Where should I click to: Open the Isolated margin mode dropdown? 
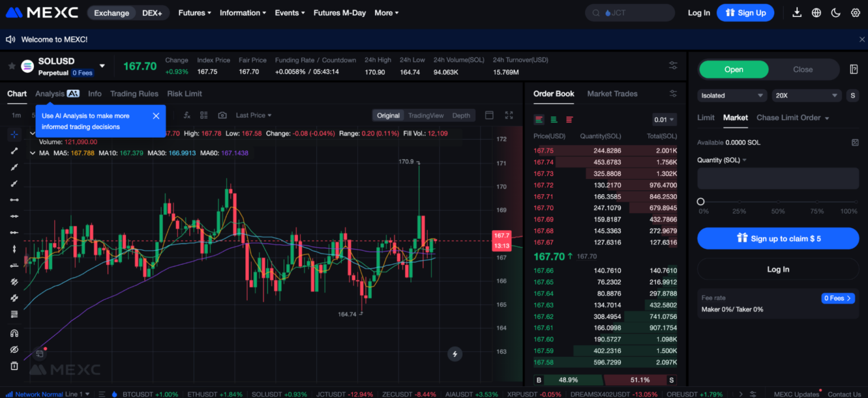pyautogui.click(x=731, y=95)
